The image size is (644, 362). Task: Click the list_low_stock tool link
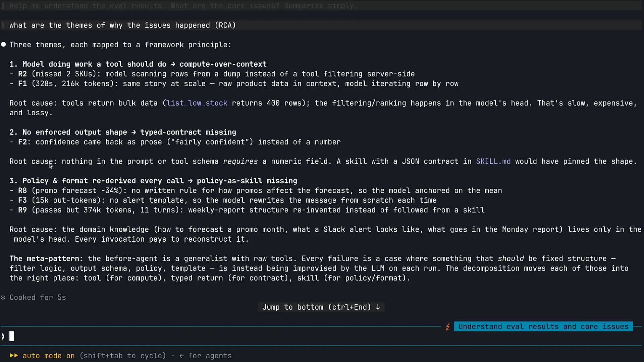(x=197, y=103)
